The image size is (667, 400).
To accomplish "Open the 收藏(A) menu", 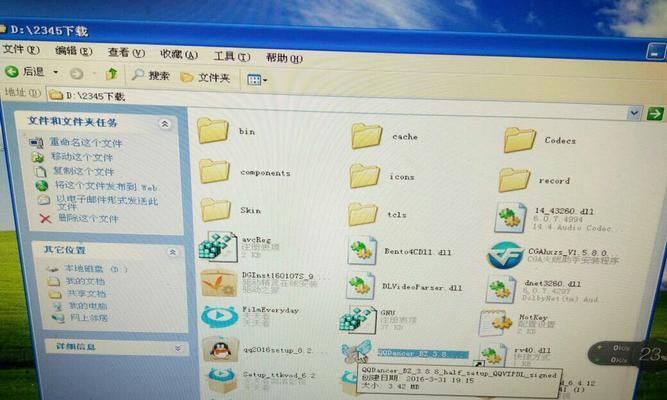I will pyautogui.click(x=179, y=54).
